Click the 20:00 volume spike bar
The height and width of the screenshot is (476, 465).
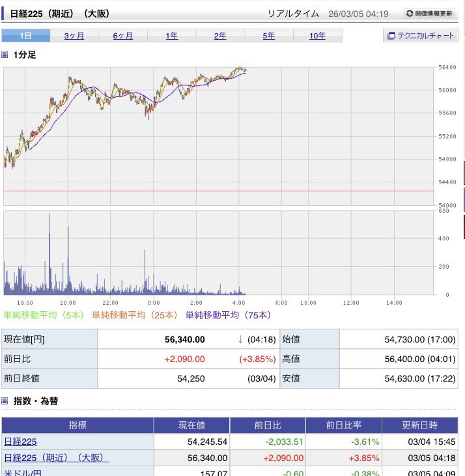point(68,260)
